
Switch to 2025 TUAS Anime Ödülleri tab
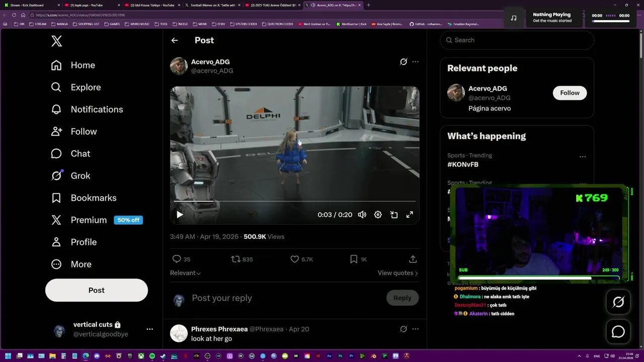[273, 5]
